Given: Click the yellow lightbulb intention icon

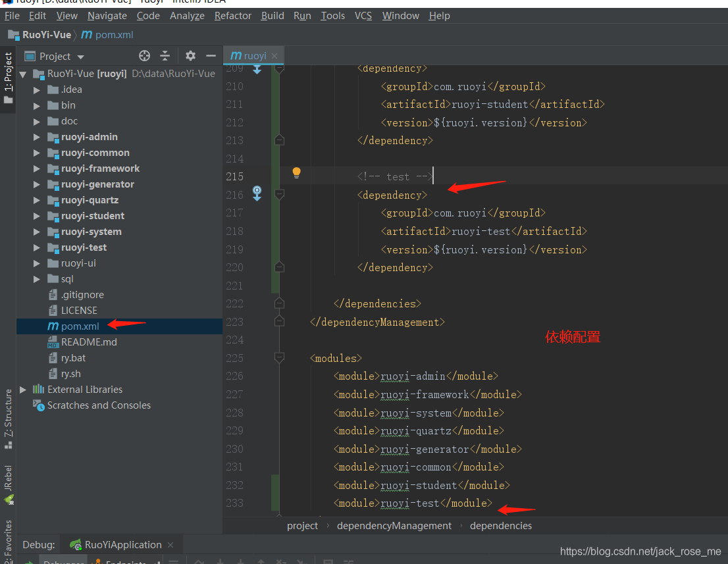Looking at the screenshot, I should tap(296, 173).
